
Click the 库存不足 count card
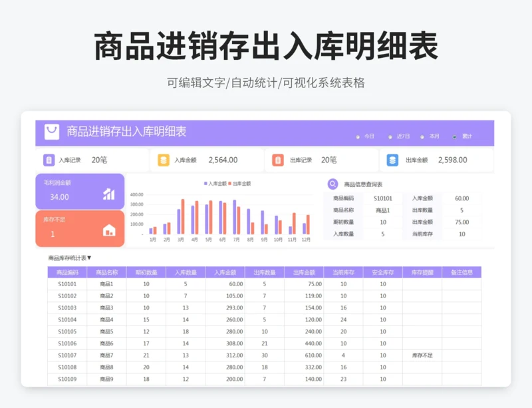80,228
